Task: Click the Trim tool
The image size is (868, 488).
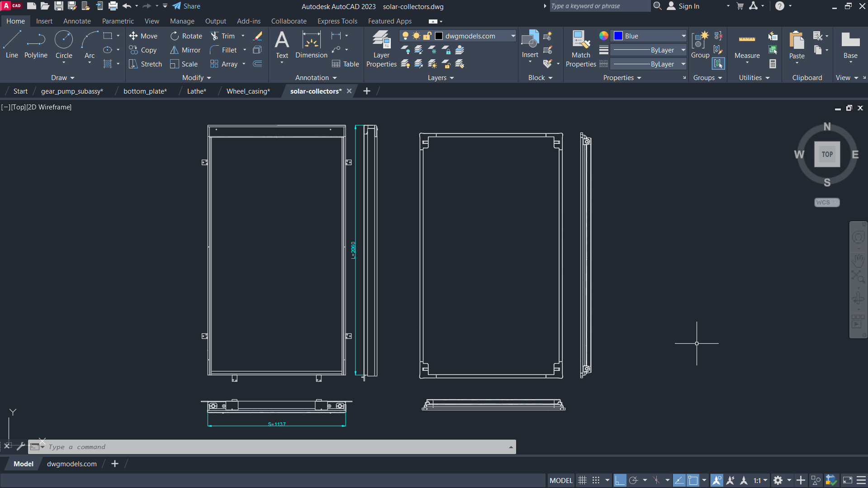Action: [x=223, y=36]
